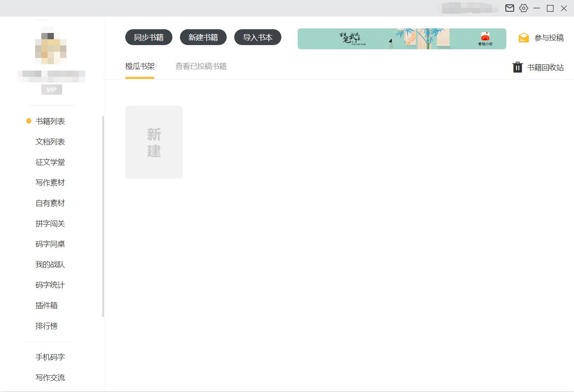The width and height of the screenshot is (574, 392).
Task: Go to 写作素材 in sidebar
Action: coord(50,183)
